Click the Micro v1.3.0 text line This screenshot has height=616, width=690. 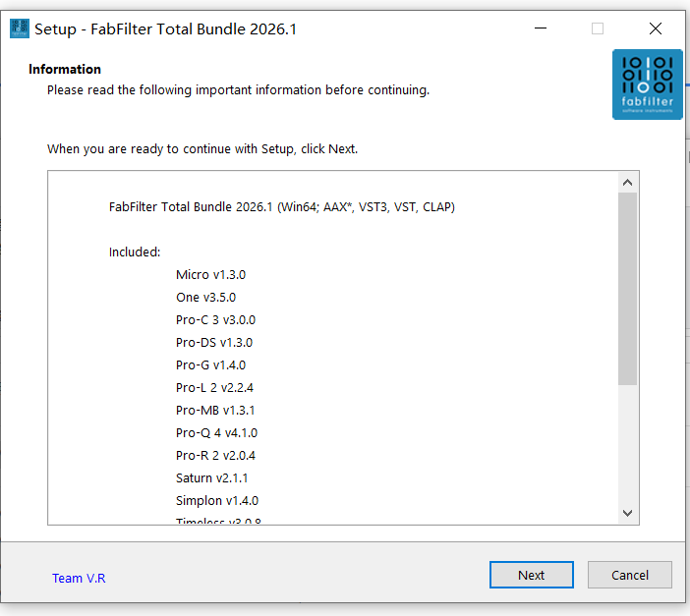pyautogui.click(x=210, y=274)
